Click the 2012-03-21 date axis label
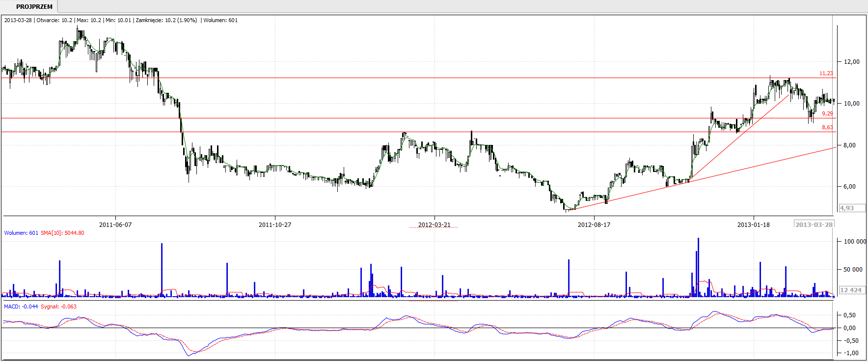 [434, 224]
